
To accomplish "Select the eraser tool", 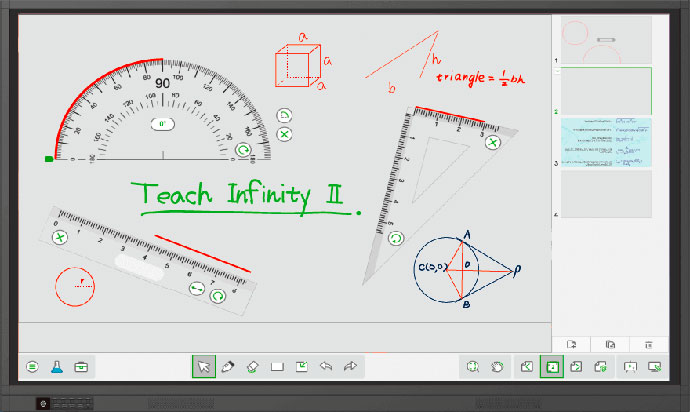I will [253, 367].
